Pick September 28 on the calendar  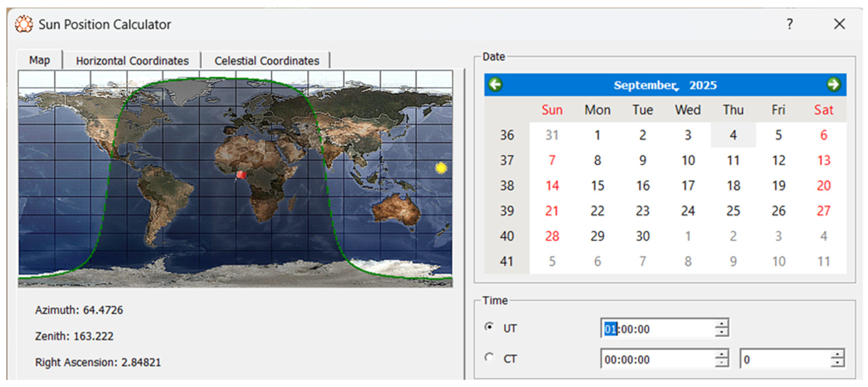point(552,236)
